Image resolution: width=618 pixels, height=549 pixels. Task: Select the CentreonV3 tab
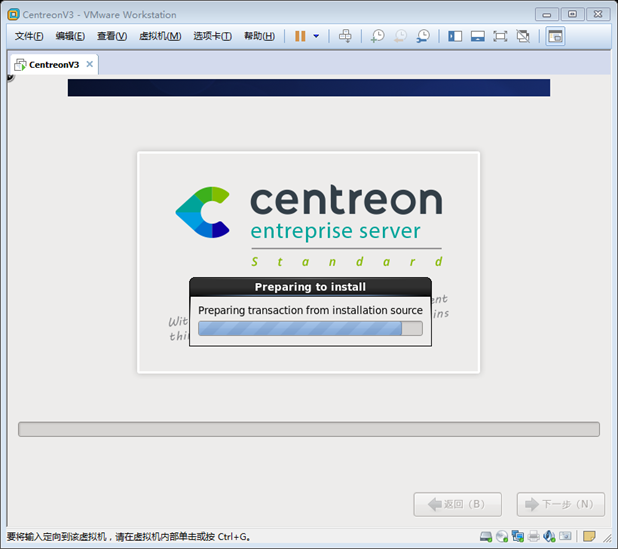click(54, 65)
